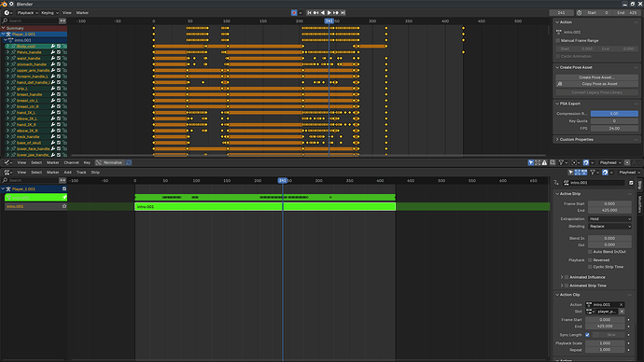
Task: Toggle snapping in the NLA header
Action: point(605,173)
